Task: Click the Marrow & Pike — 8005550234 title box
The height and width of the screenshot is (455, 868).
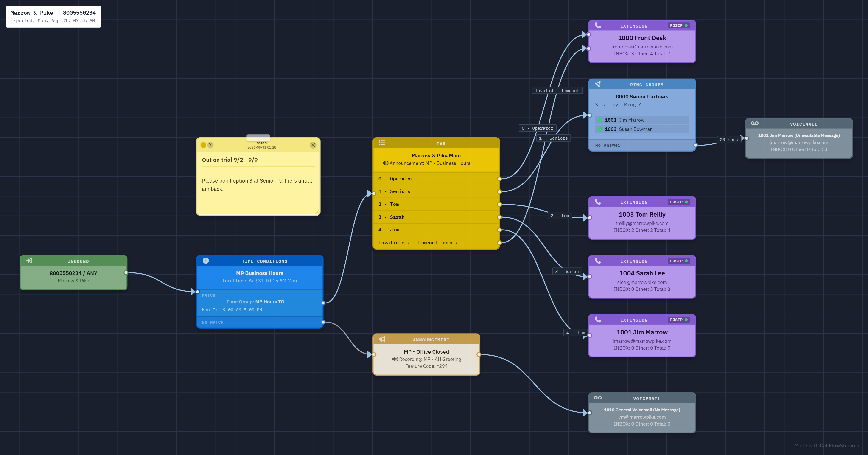Action: [53, 16]
